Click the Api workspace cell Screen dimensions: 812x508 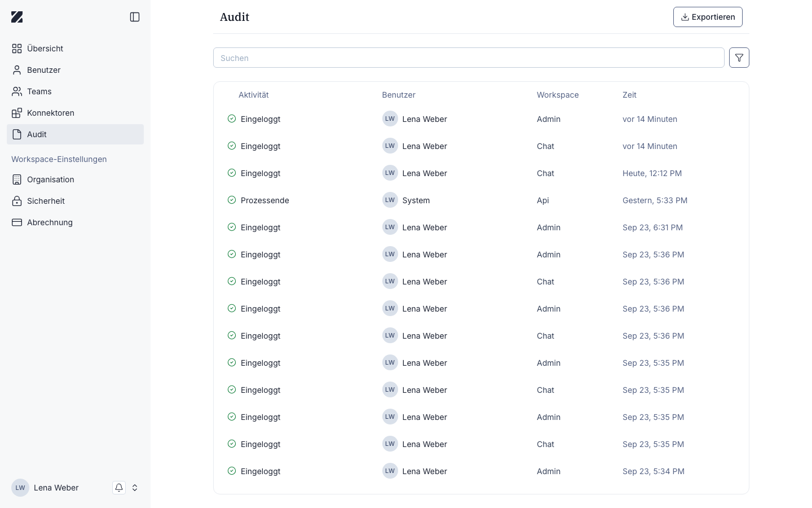point(543,200)
